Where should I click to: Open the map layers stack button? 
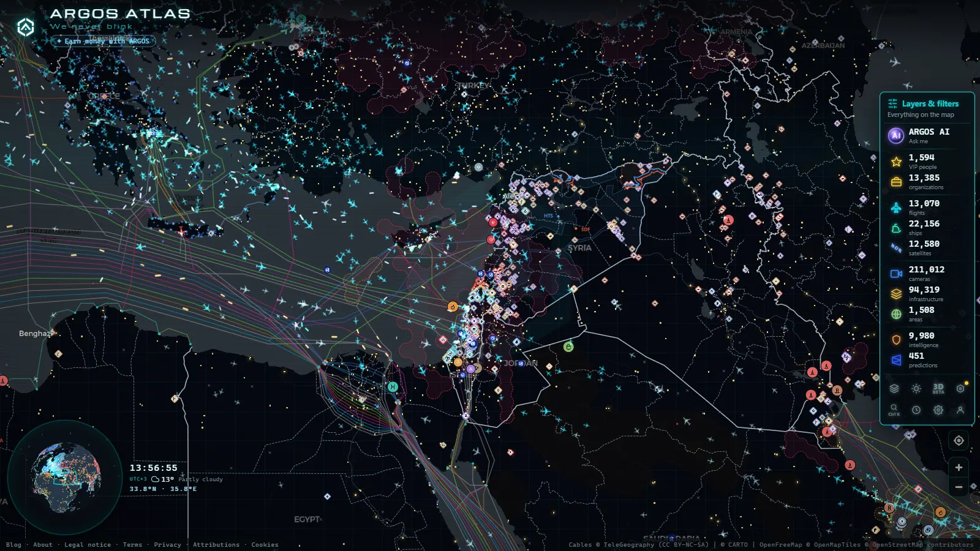894,388
